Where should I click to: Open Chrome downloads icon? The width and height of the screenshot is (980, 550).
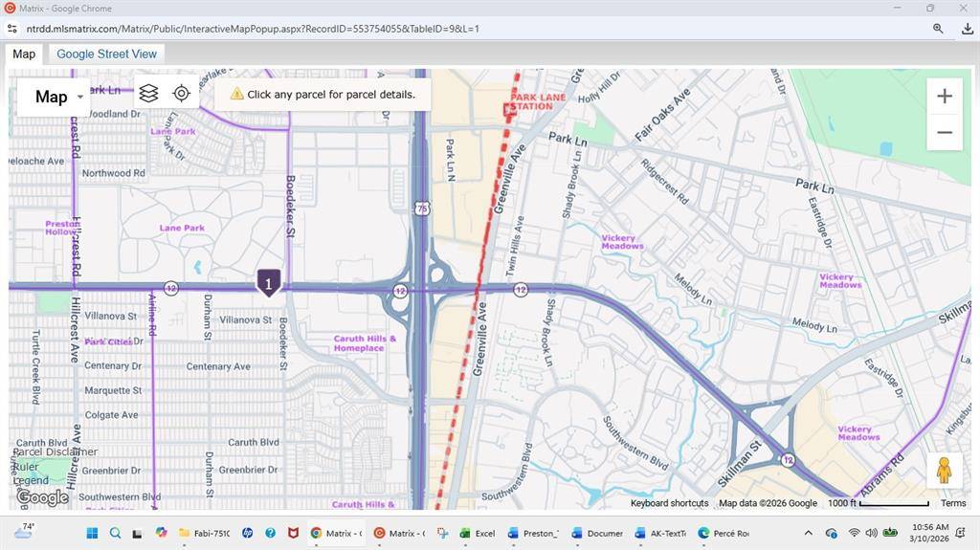coord(967,29)
